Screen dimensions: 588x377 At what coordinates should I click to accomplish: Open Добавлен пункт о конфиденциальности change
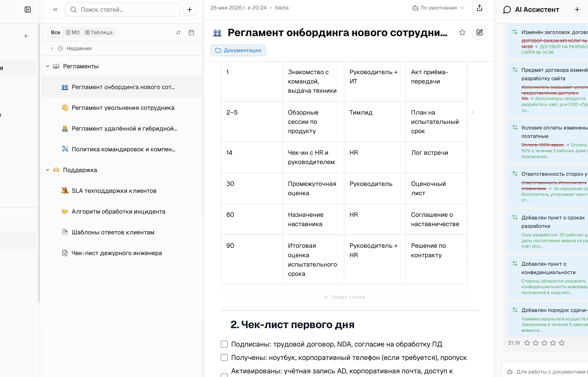pos(548,278)
